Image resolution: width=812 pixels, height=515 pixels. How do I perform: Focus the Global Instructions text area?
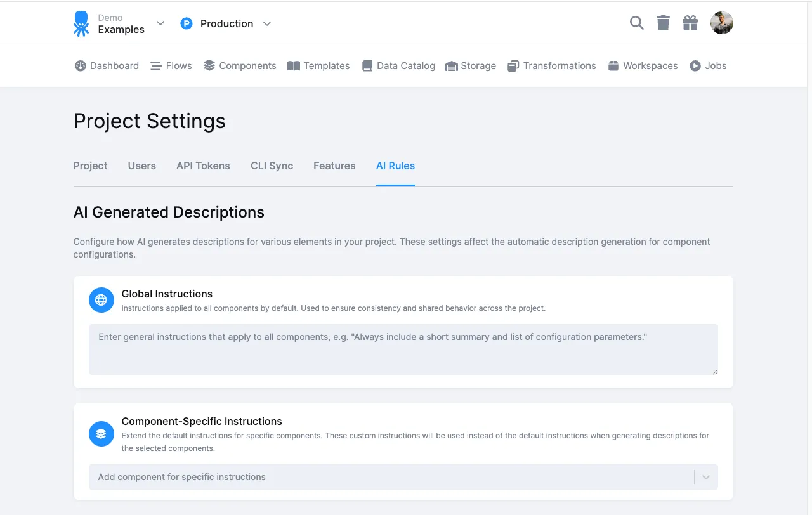point(403,349)
